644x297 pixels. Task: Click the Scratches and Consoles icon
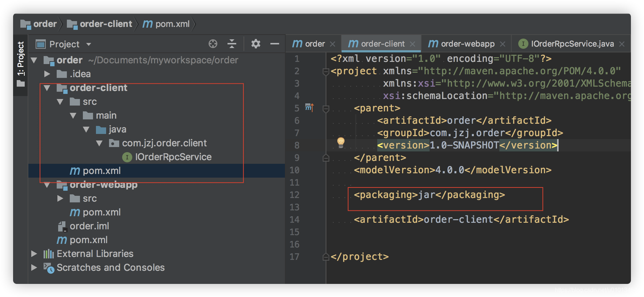(49, 268)
